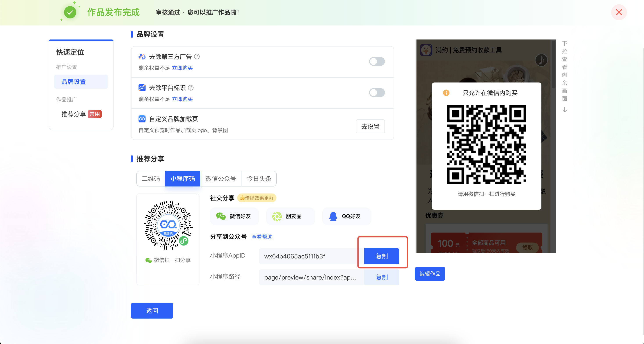Open the 查看帮助 link
Image resolution: width=644 pixels, height=344 pixels.
point(262,237)
